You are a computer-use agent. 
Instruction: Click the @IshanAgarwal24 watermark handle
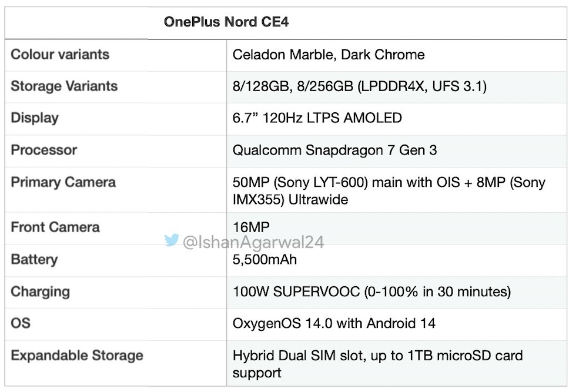tap(253, 243)
